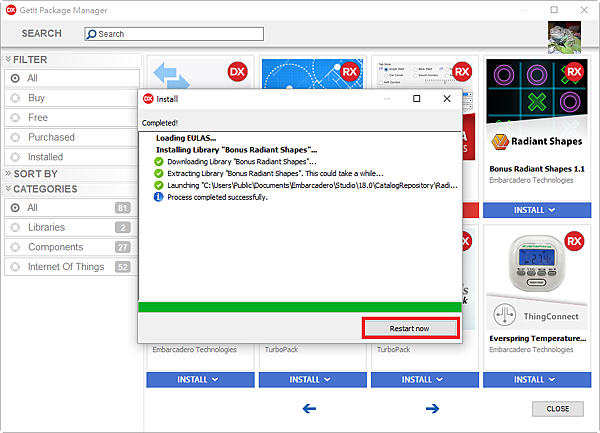Select the Components category
This screenshot has width=600, height=433.
click(x=71, y=247)
